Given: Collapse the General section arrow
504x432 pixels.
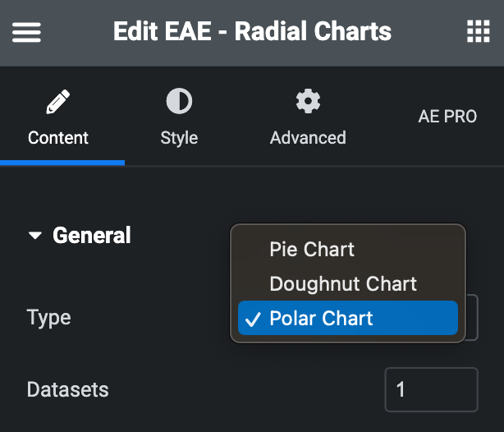Looking at the screenshot, I should [35, 236].
